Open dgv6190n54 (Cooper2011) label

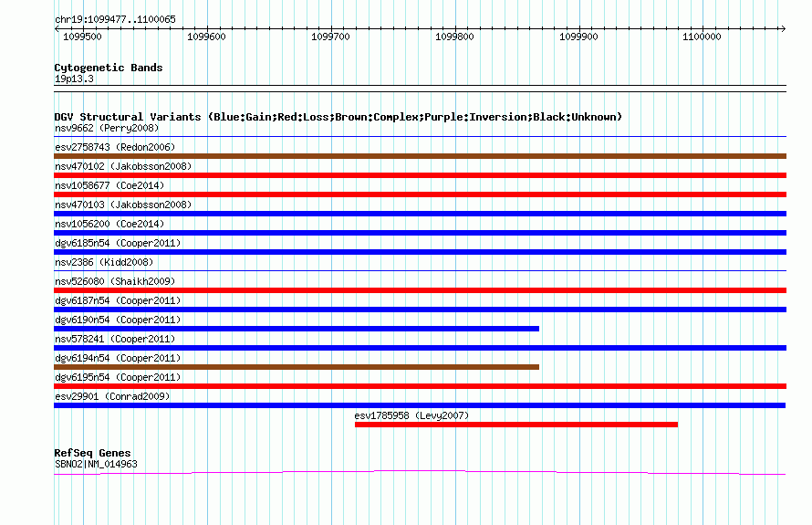(x=118, y=320)
